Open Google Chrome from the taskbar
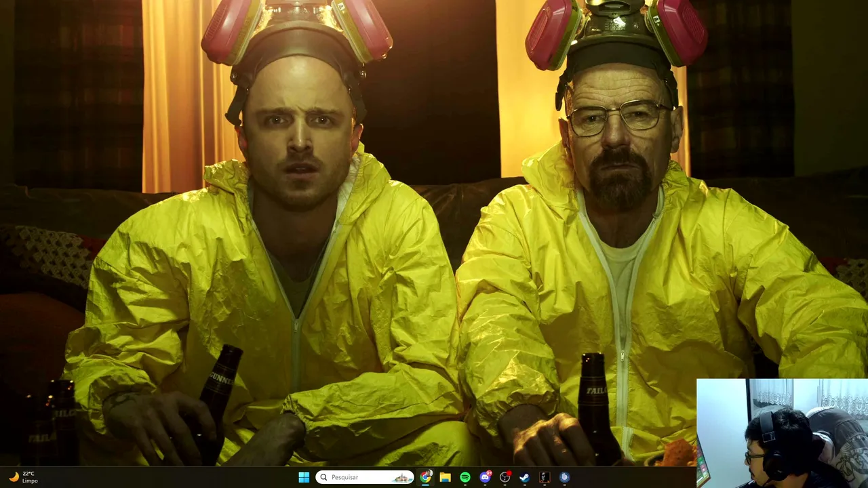 [x=425, y=477]
